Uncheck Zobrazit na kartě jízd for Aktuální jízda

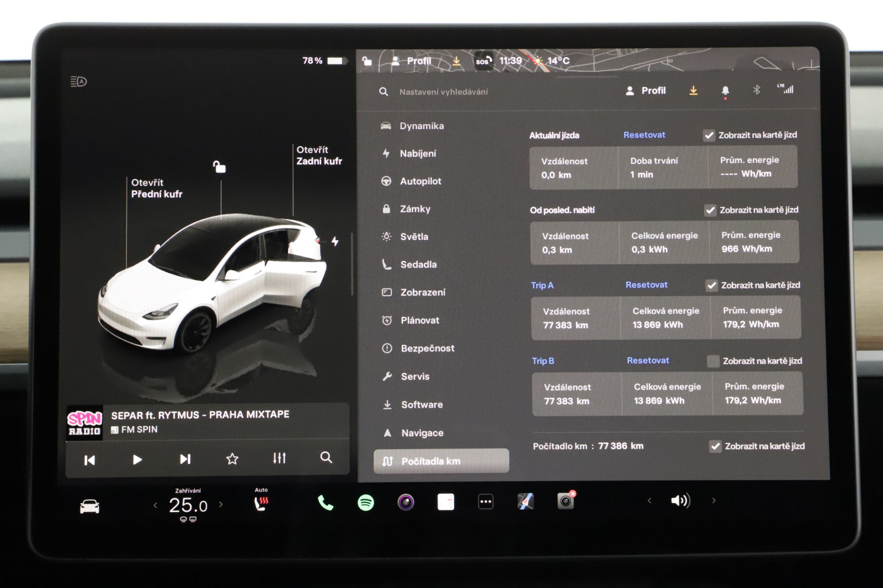pyautogui.click(x=710, y=134)
